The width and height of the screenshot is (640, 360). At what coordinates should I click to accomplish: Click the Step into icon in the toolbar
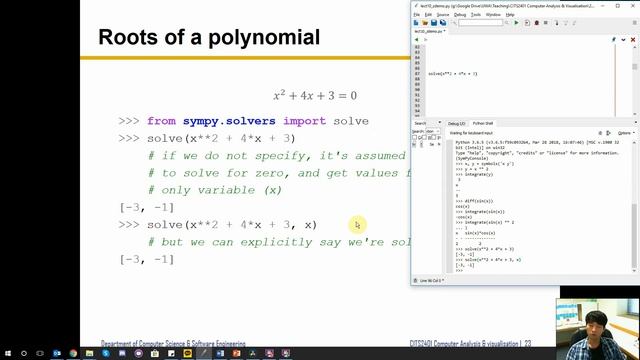coord(556,23)
